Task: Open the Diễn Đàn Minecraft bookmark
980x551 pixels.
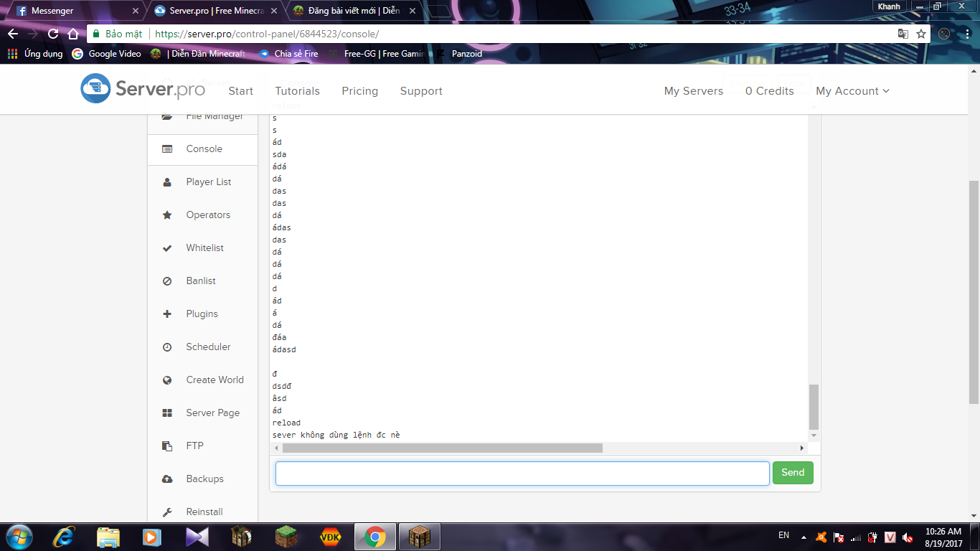Action: (x=198, y=54)
